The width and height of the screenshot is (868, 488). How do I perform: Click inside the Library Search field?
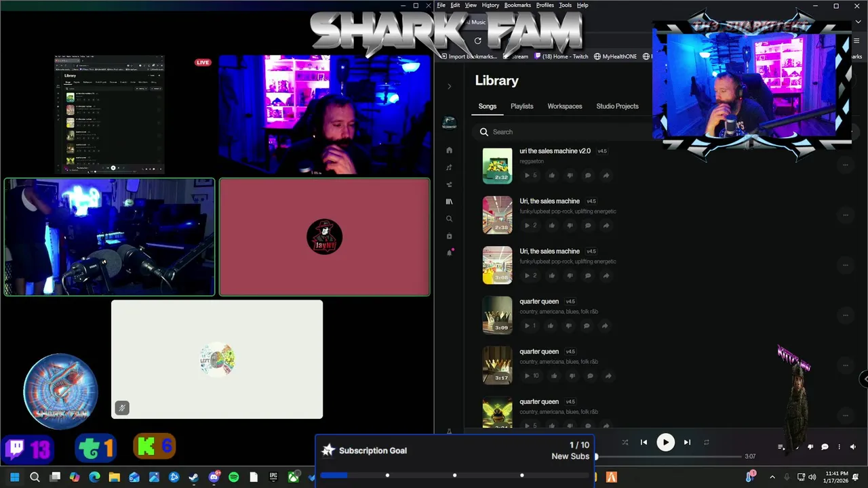pos(563,132)
